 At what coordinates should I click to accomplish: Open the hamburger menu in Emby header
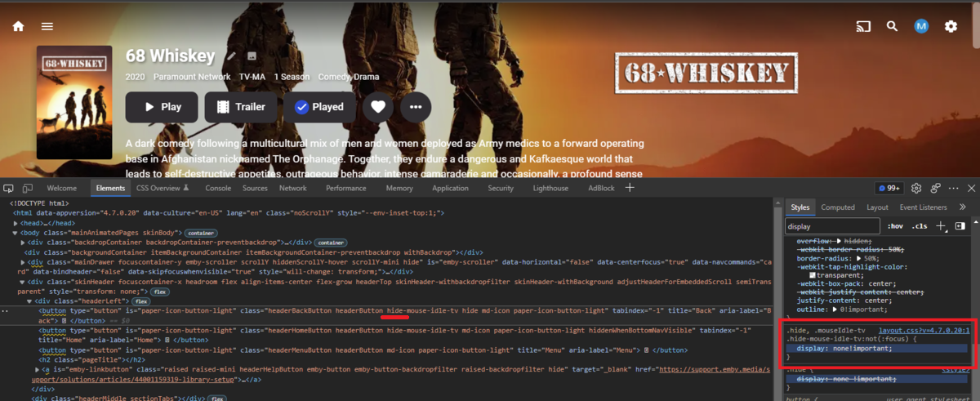[x=47, y=26]
